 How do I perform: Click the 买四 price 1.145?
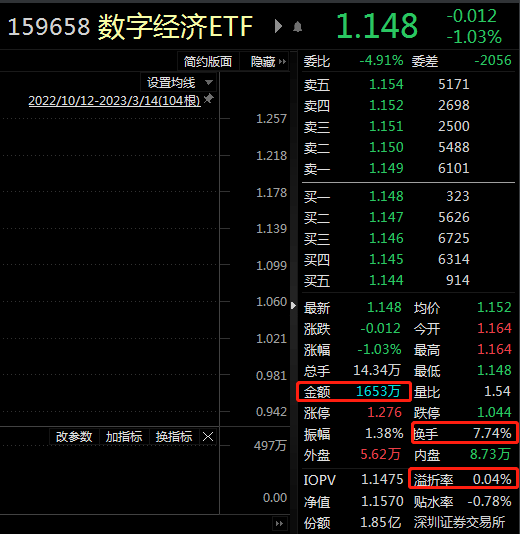pyautogui.click(x=387, y=260)
